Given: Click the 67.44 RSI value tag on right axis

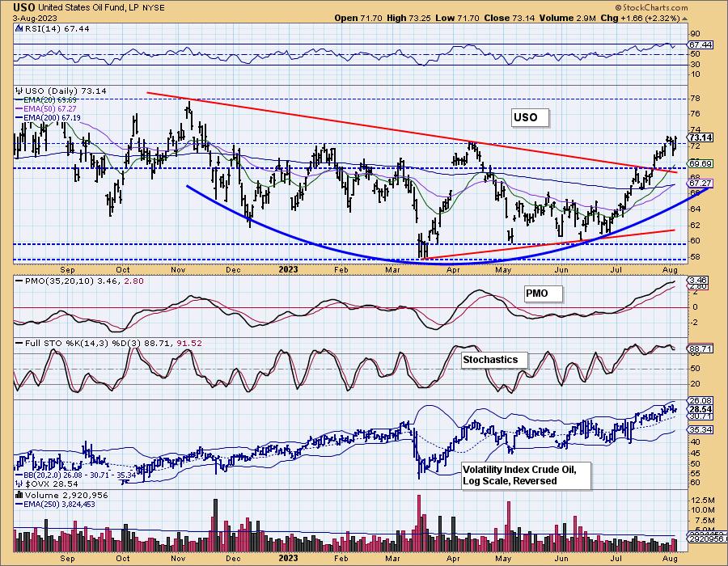Looking at the screenshot, I should (x=700, y=45).
